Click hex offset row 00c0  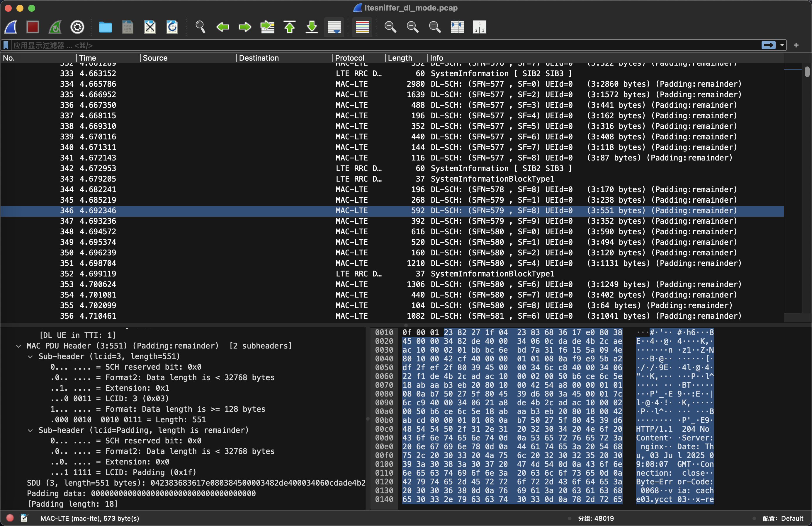point(384,429)
